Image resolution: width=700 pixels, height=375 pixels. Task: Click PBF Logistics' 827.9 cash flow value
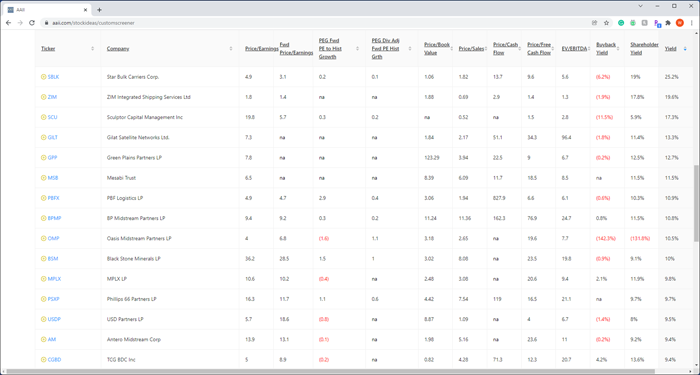pyautogui.click(x=499, y=198)
